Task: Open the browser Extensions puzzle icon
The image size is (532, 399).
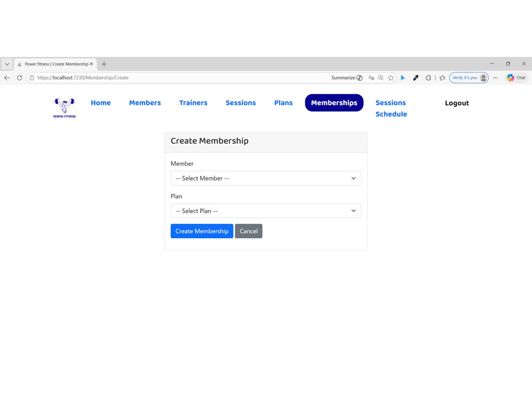Action: [x=428, y=78]
